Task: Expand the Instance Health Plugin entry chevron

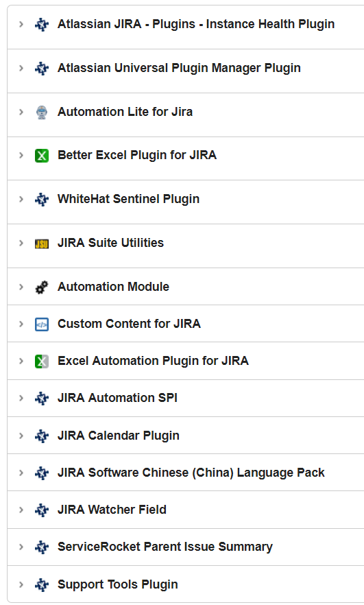Action: click(21, 24)
